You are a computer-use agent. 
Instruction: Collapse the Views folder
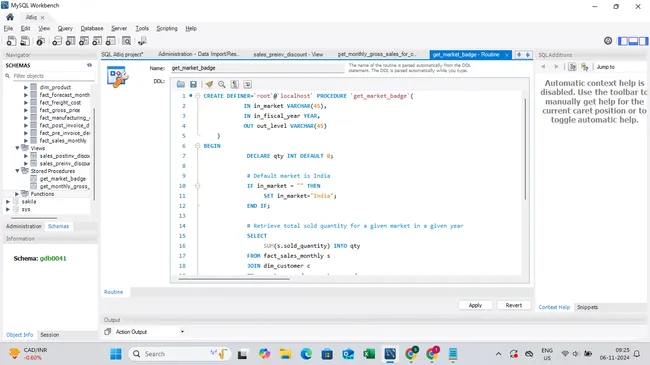[x=17, y=148]
